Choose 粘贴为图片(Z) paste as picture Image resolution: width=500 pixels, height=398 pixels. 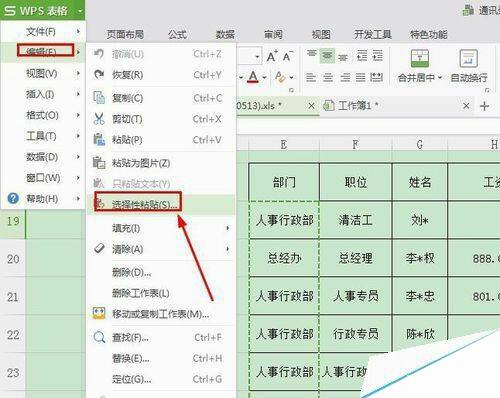coord(161,163)
